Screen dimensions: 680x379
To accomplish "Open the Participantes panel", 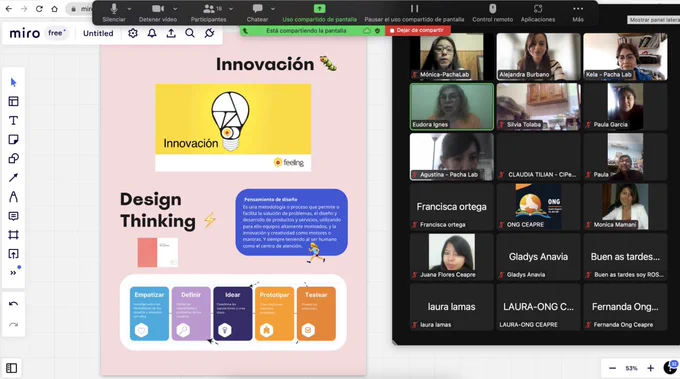I will point(209,13).
